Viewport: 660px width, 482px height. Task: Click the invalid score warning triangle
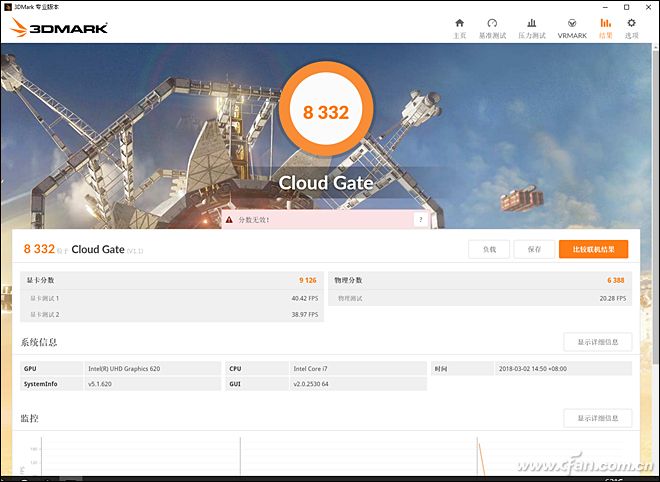tap(229, 220)
